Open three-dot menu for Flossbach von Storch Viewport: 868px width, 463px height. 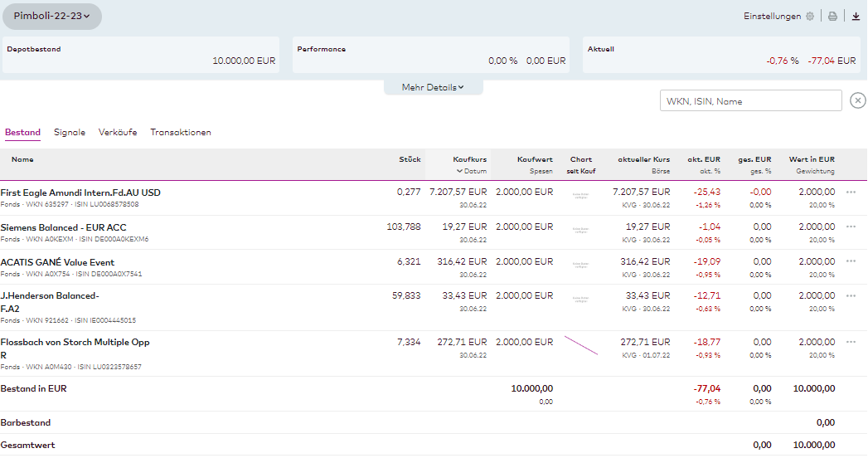851,342
